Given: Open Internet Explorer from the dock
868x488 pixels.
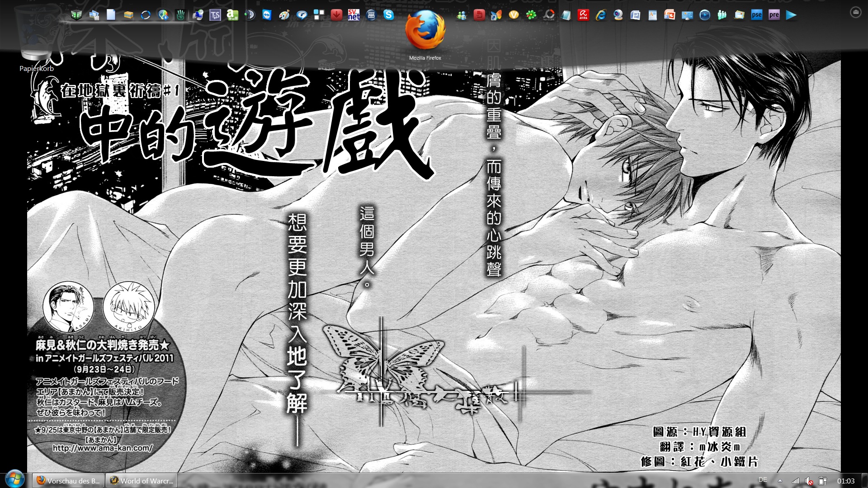Looking at the screenshot, I should pyautogui.click(x=600, y=15).
